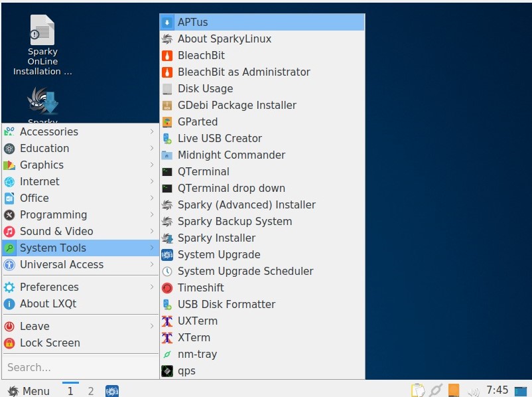Expand the Sound & Video submenu arrow
The height and width of the screenshot is (397, 532).
152,232
